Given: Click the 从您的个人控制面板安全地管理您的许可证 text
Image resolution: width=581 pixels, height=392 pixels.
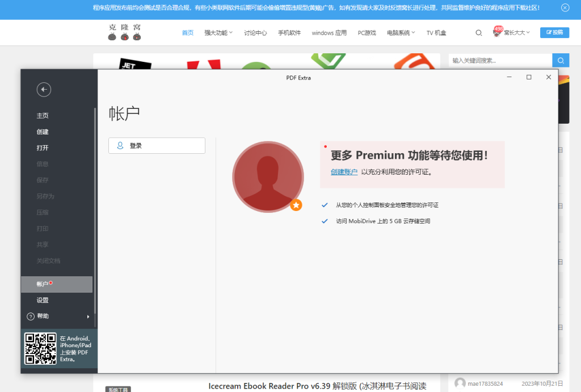Looking at the screenshot, I should pos(387,205).
